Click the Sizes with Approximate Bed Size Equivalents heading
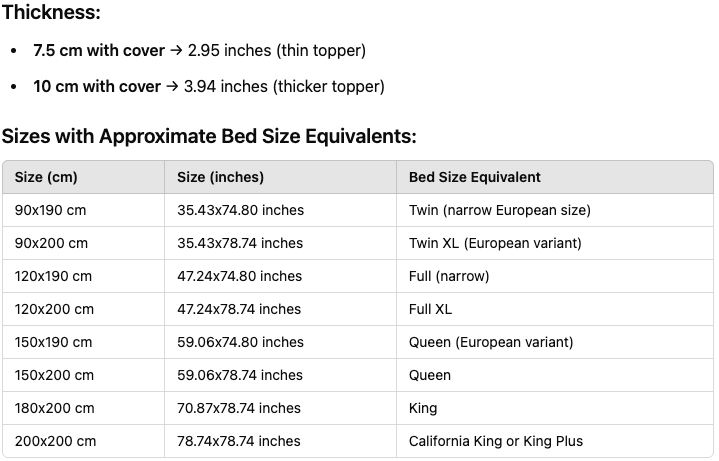The image size is (719, 461). [x=209, y=137]
